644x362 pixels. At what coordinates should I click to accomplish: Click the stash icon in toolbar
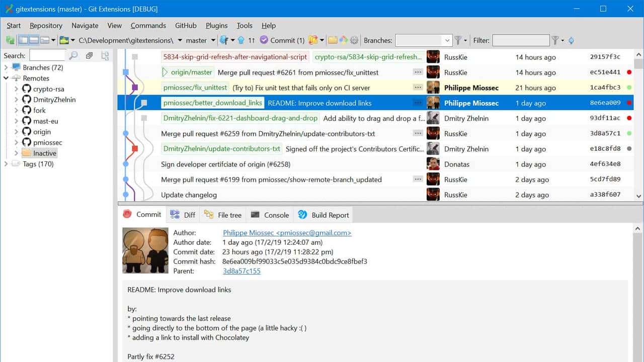click(313, 40)
